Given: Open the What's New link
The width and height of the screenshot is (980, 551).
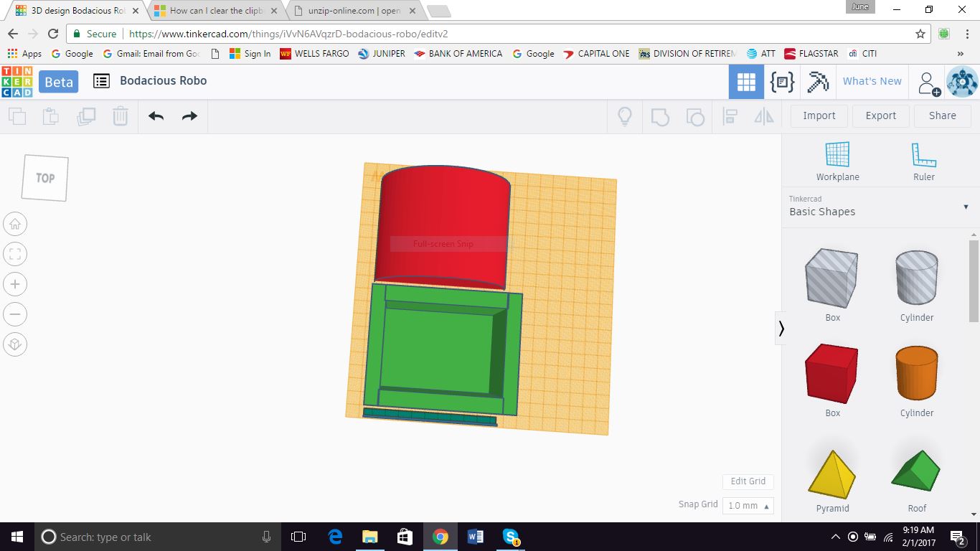Looking at the screenshot, I should click(872, 81).
